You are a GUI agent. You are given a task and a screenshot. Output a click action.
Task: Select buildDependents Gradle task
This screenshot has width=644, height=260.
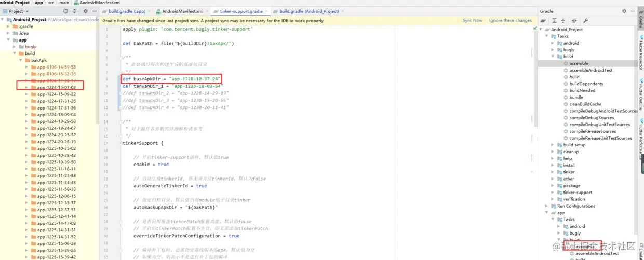[586, 84]
